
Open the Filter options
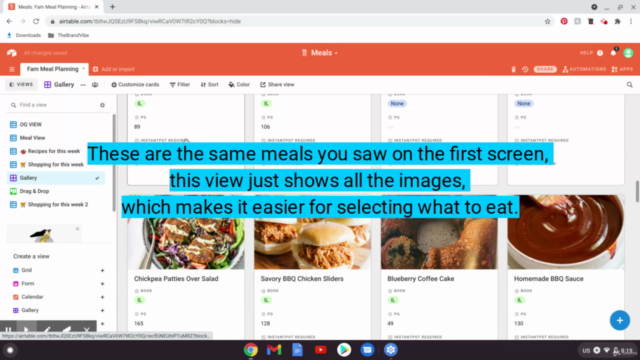(x=180, y=84)
